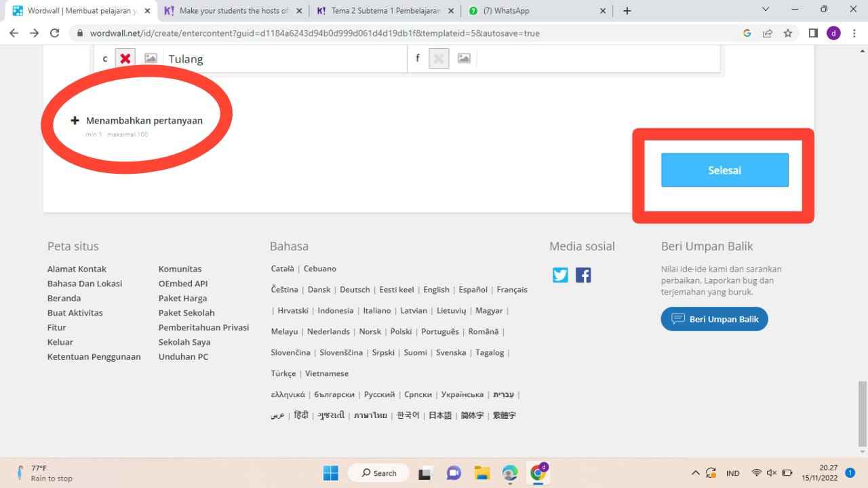The image size is (868, 488).
Task: Add a question with Menambahkan pertanyaan
Action: click(137, 121)
